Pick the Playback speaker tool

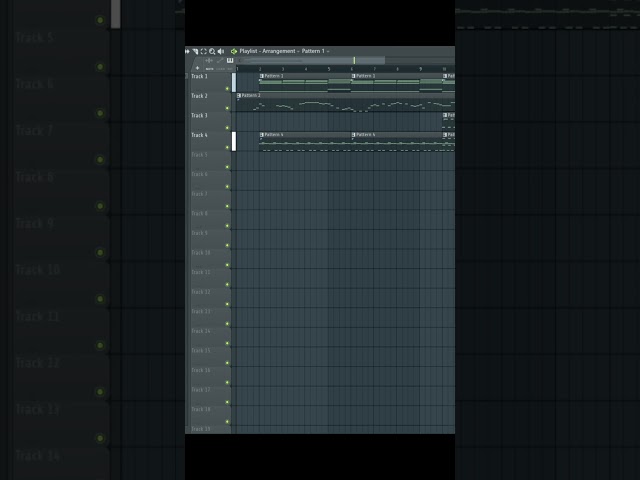point(221,51)
